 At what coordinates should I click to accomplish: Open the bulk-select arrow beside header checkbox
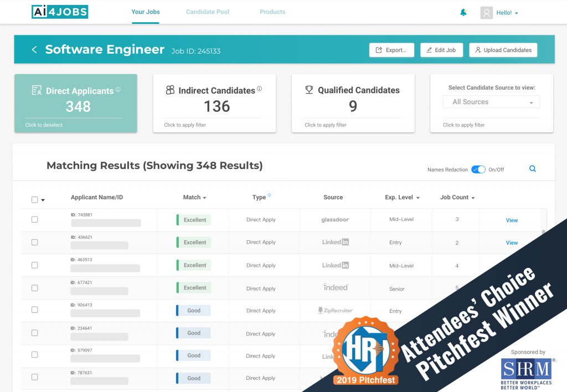click(x=43, y=200)
